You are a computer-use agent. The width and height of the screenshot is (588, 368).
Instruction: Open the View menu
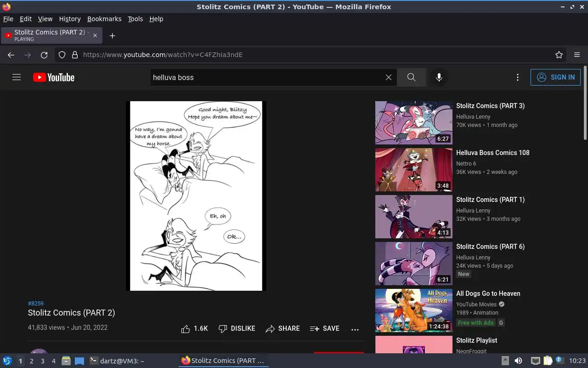click(45, 19)
